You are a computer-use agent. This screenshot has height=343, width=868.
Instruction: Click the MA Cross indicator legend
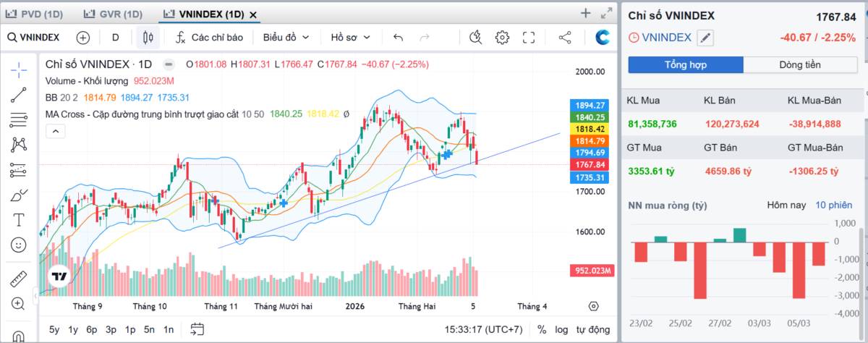pyautogui.click(x=141, y=114)
